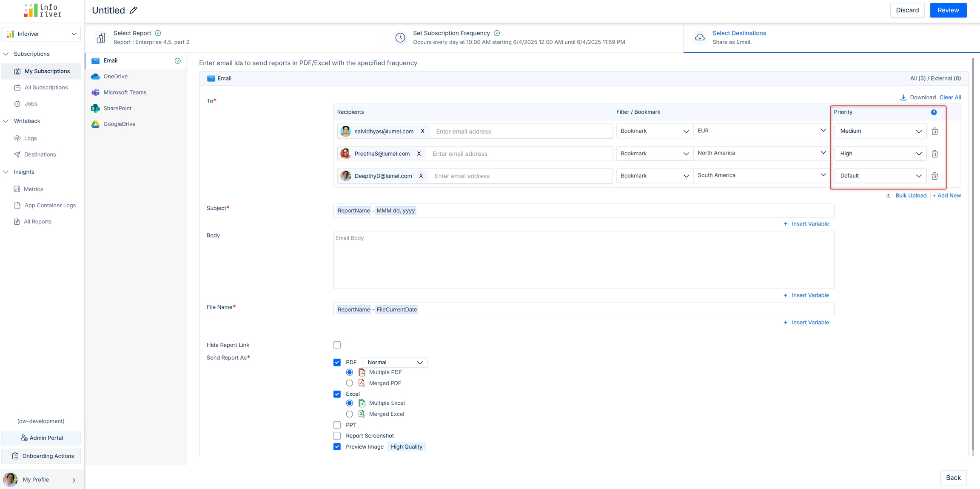Screen dimensions: 980x489
Task: Click the Bulk Upload link
Action: tap(910, 196)
